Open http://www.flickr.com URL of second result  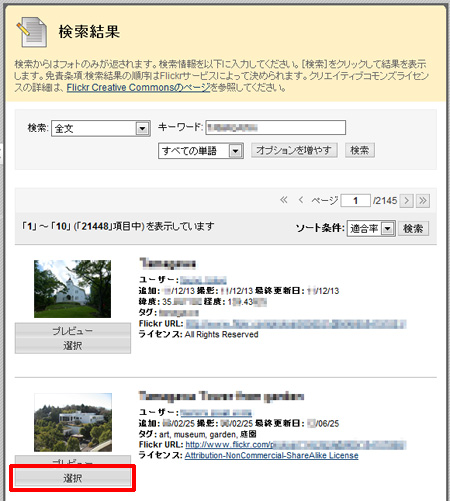coord(296,445)
